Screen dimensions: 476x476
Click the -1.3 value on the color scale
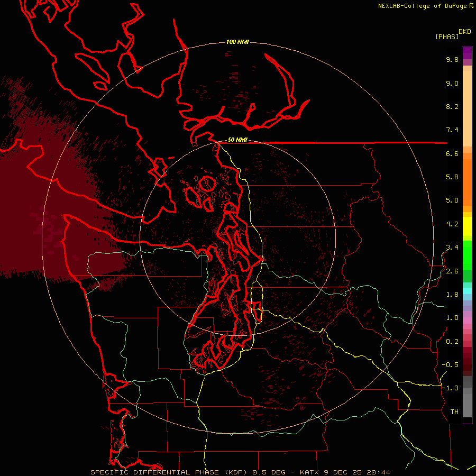450,388
